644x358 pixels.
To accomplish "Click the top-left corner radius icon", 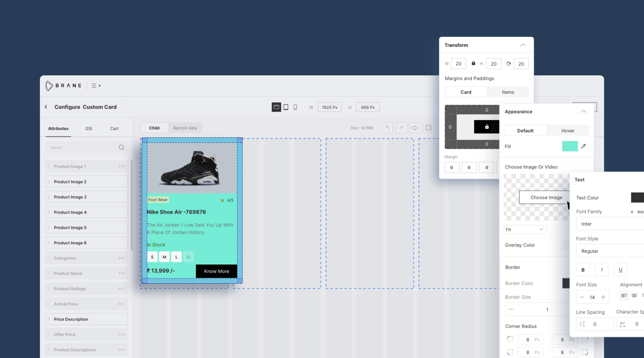I will click(x=510, y=340).
